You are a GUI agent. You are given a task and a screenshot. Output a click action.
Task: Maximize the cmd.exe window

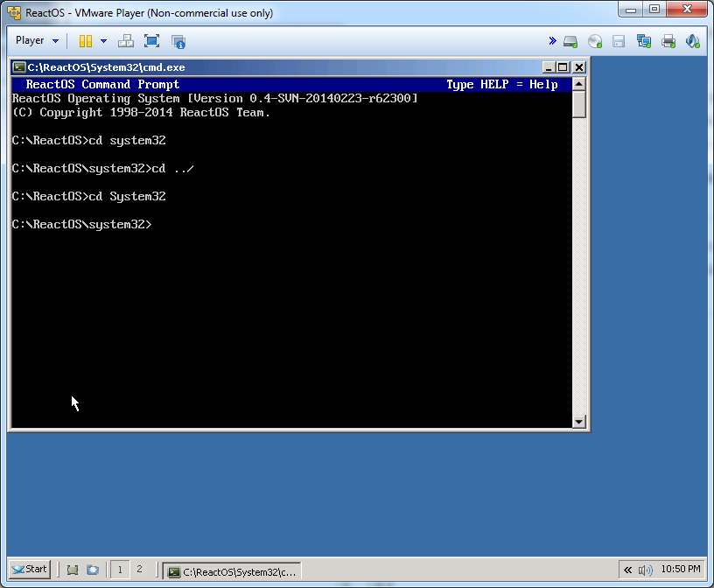[563, 67]
